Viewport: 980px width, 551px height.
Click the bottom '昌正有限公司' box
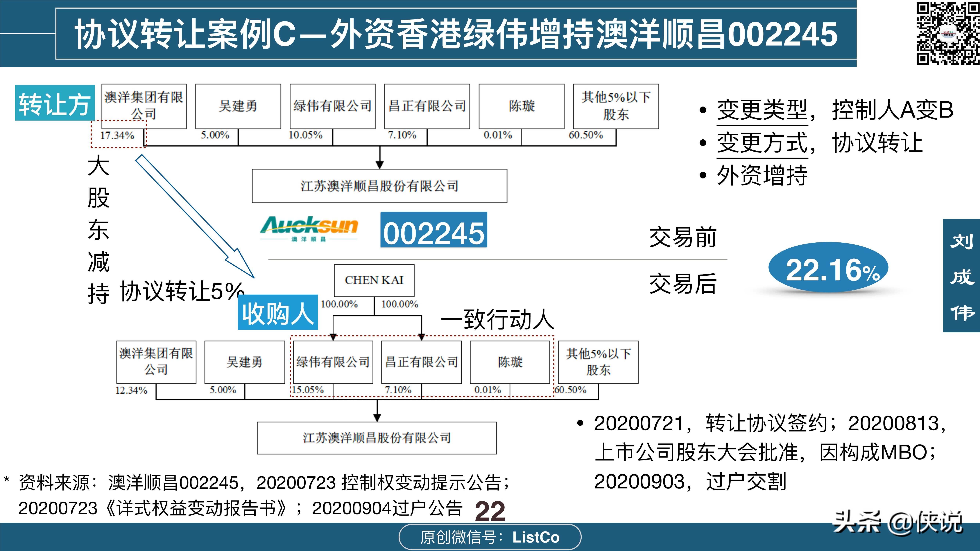422,362
